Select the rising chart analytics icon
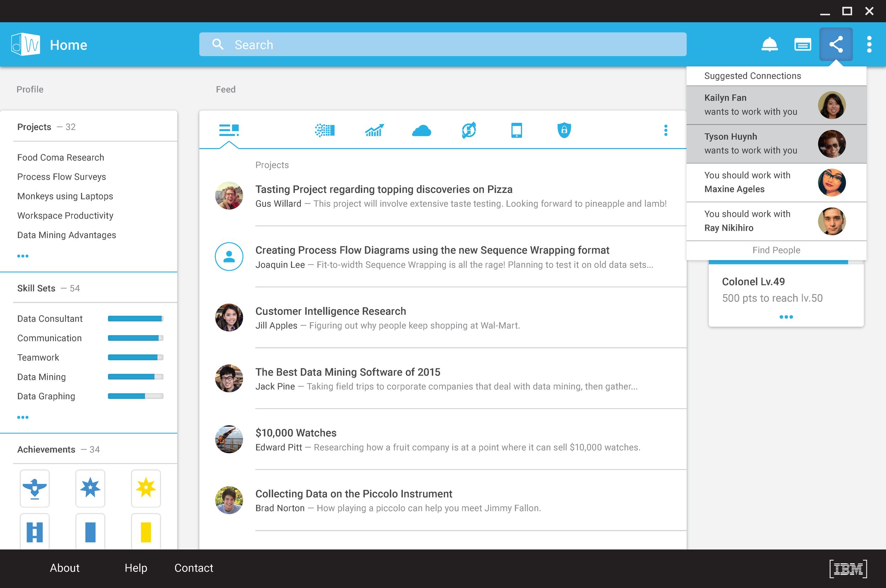 click(374, 130)
